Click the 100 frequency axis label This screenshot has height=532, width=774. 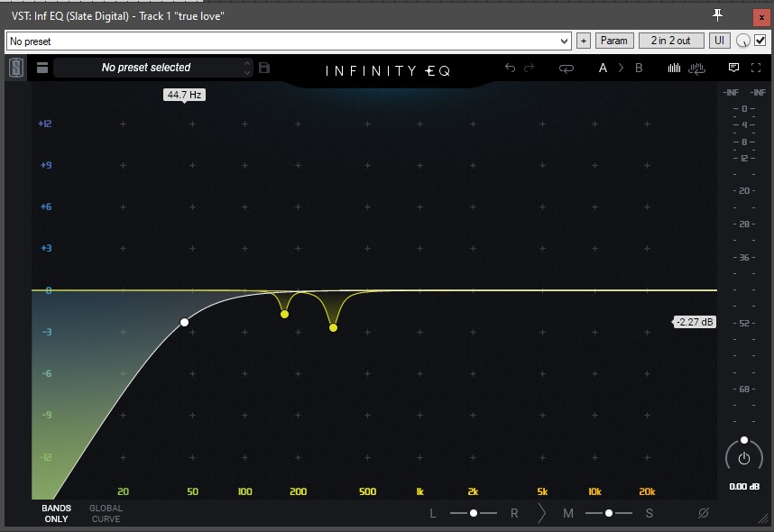(x=244, y=491)
